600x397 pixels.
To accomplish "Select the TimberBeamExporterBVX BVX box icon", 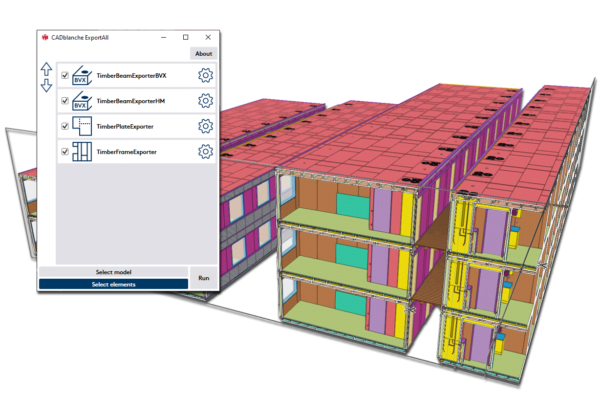I will pyautogui.click(x=82, y=75).
